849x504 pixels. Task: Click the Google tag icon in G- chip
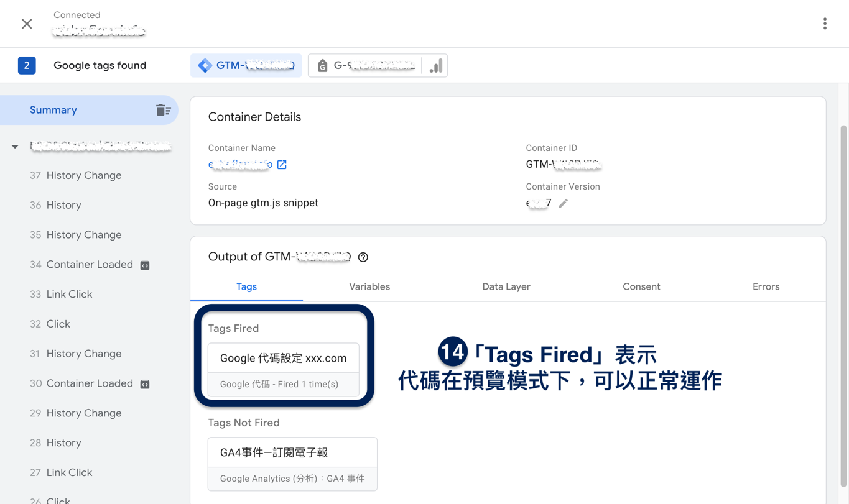coord(322,65)
